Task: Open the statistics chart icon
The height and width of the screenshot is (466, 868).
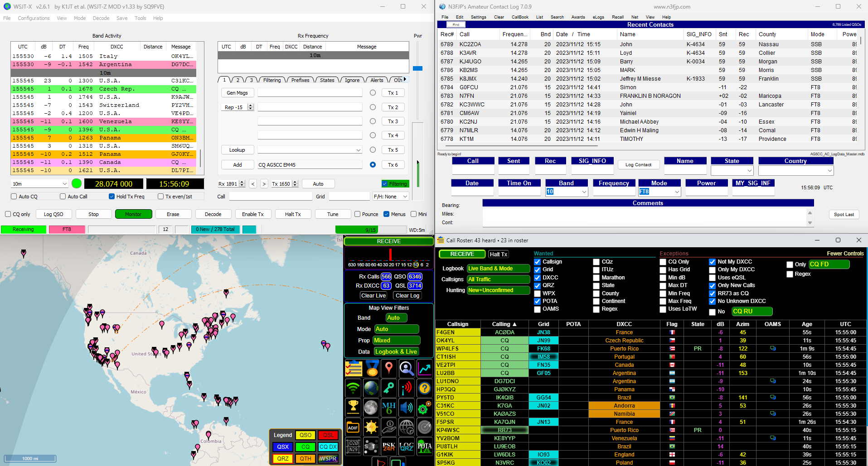Action: 425,368
